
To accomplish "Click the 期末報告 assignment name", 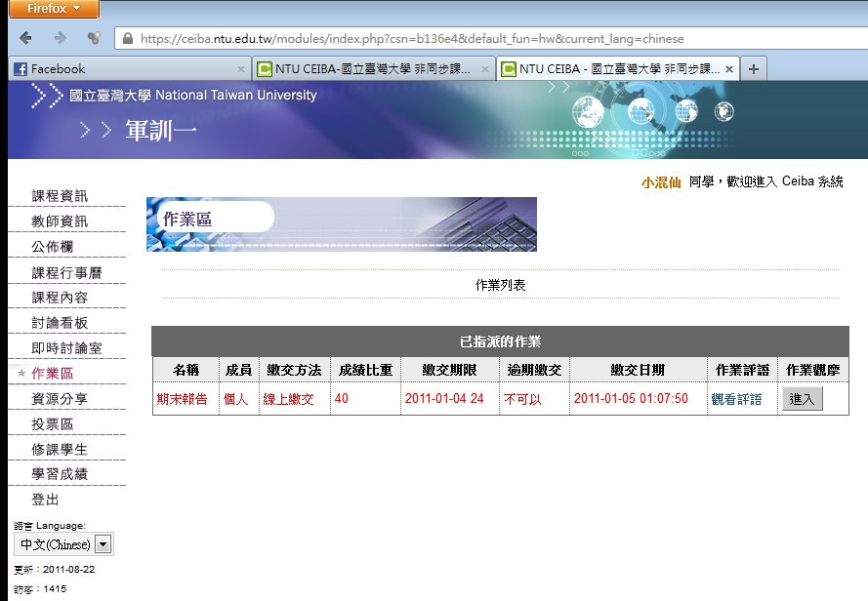I will coord(182,399).
